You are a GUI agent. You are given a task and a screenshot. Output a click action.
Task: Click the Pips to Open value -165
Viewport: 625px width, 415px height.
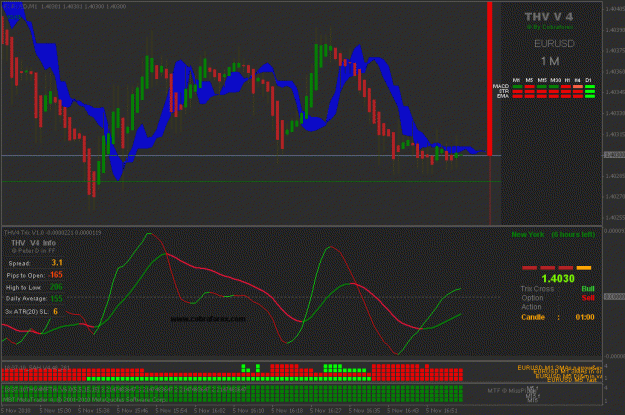click(55, 275)
